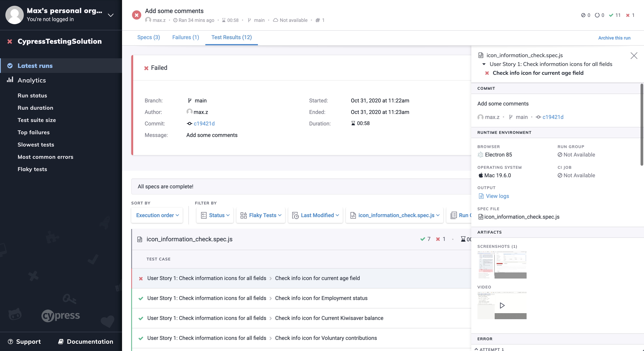Click the Latest runs checkmark icon
The height and width of the screenshot is (351, 644).
[x=10, y=66]
